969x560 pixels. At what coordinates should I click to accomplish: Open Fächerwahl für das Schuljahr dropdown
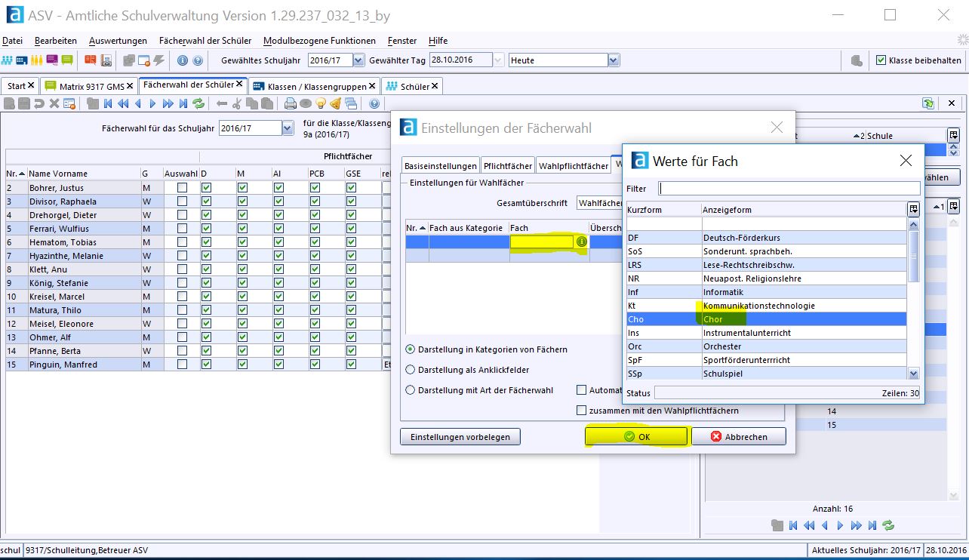[287, 128]
